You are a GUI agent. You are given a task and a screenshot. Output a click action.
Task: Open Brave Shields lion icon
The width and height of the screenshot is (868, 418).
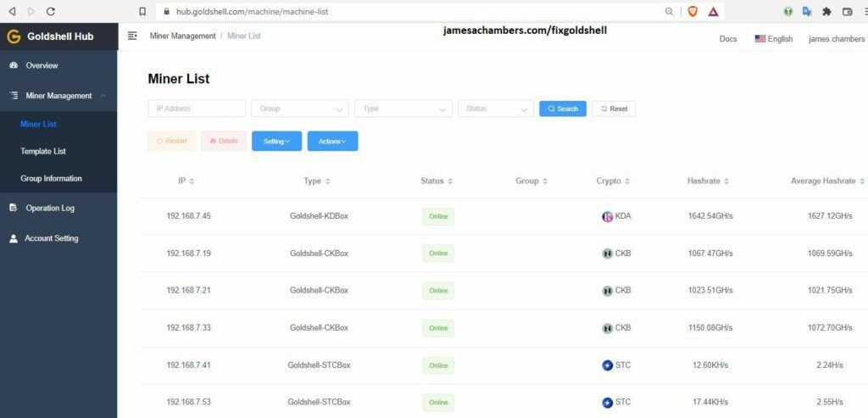(693, 11)
